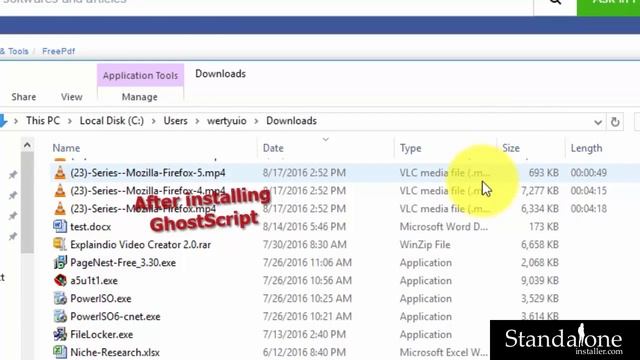Open the View ribbon tab
The width and height of the screenshot is (640, 360).
pyautogui.click(x=71, y=97)
